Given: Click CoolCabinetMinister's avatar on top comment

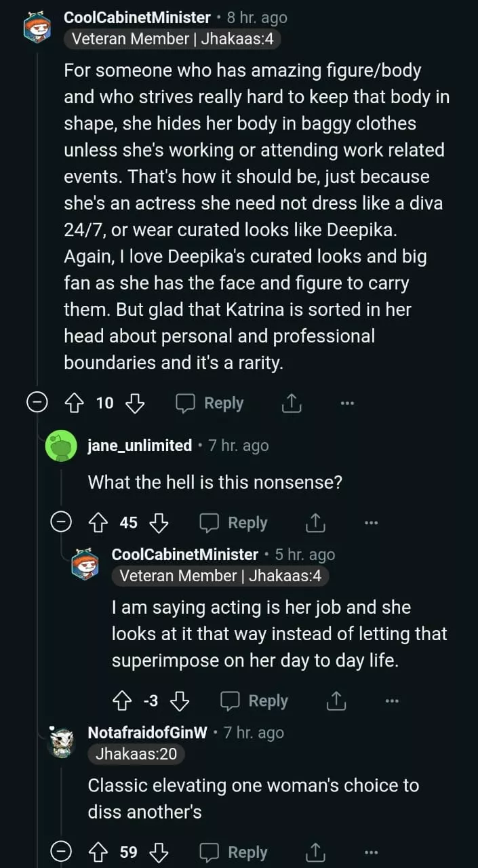Looking at the screenshot, I should [x=37, y=27].
